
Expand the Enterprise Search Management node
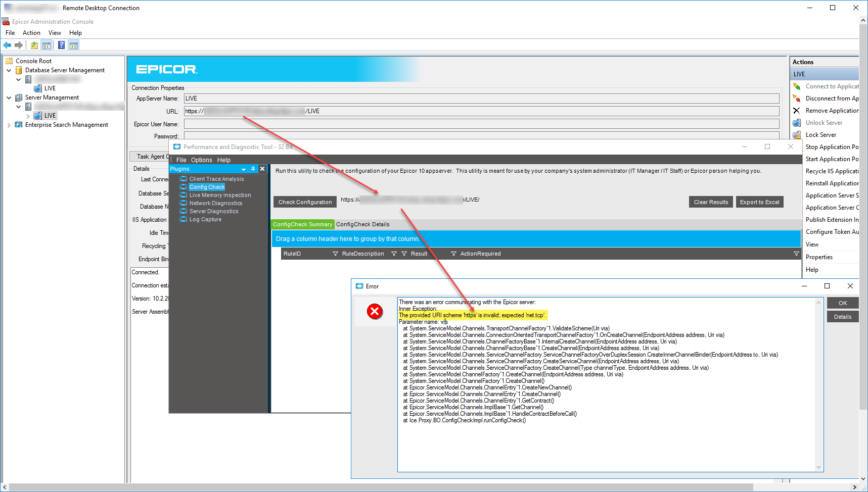pyautogui.click(x=9, y=125)
